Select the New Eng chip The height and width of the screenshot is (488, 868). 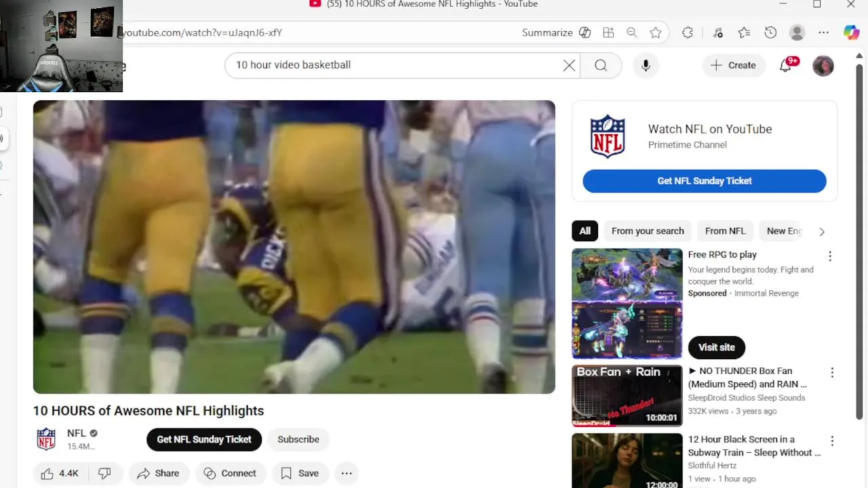783,231
